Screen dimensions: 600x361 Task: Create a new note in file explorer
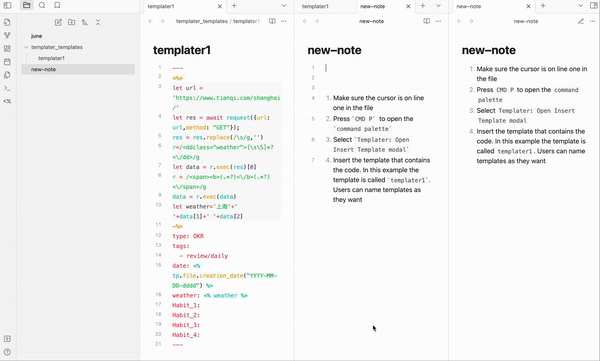[58, 22]
